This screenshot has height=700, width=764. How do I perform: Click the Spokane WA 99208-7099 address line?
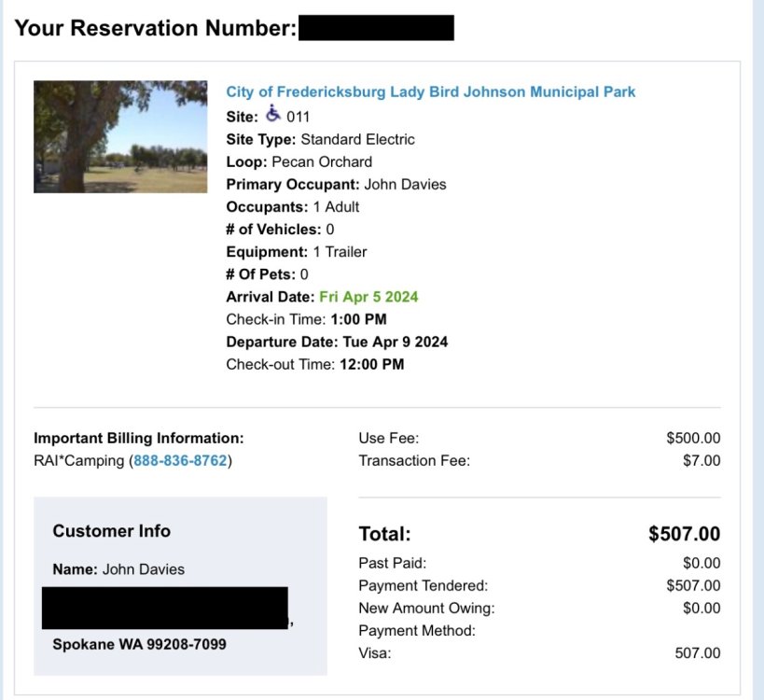tap(139, 644)
